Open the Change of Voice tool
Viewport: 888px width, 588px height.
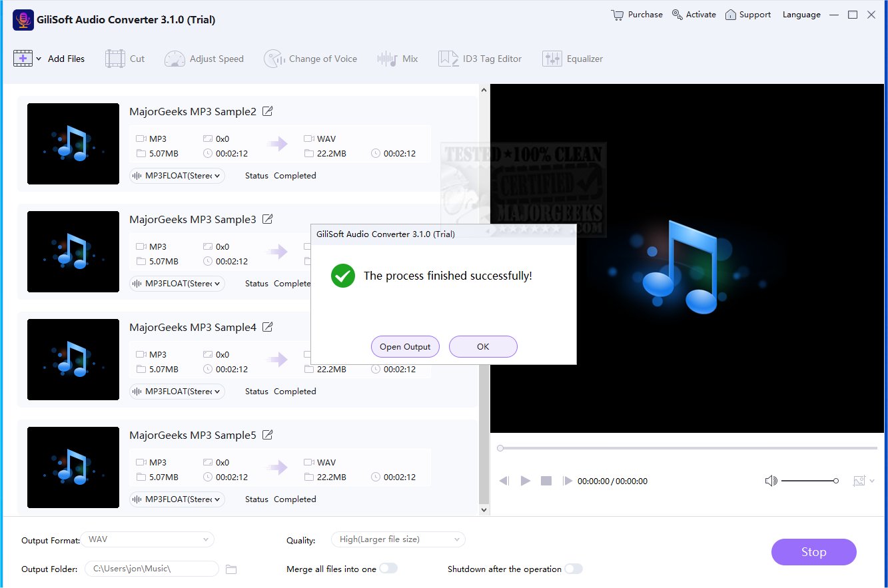click(x=310, y=59)
